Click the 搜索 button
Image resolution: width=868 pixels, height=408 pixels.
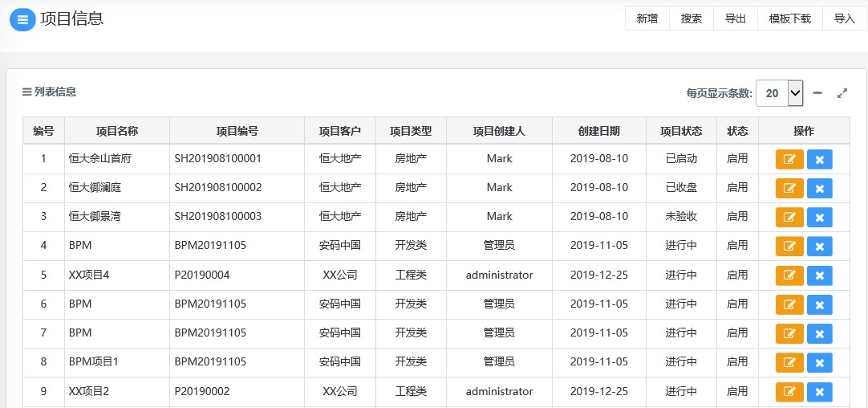click(x=692, y=18)
